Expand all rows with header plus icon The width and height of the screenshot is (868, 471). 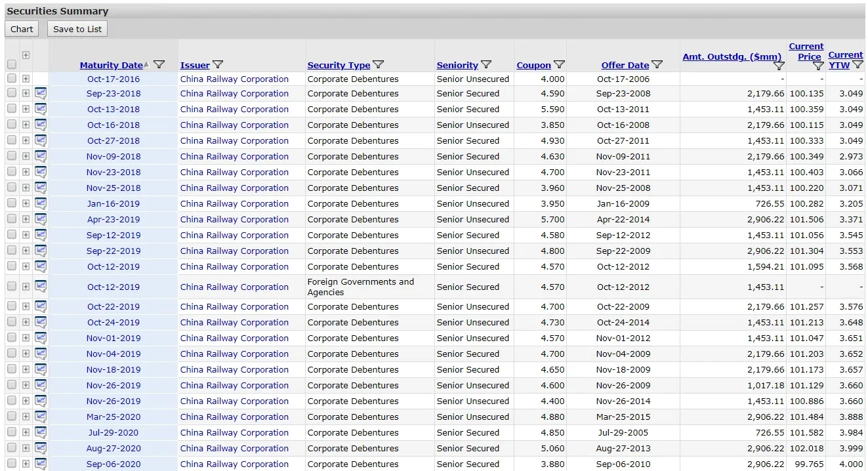(x=26, y=55)
